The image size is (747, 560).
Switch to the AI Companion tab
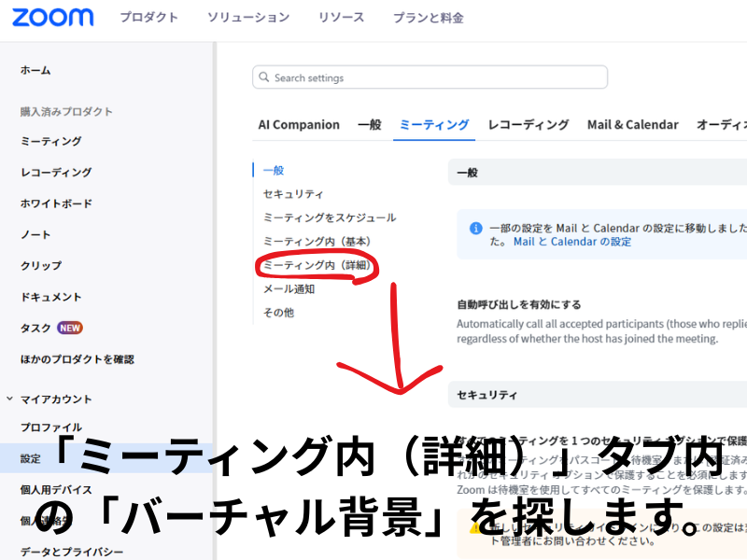click(299, 125)
